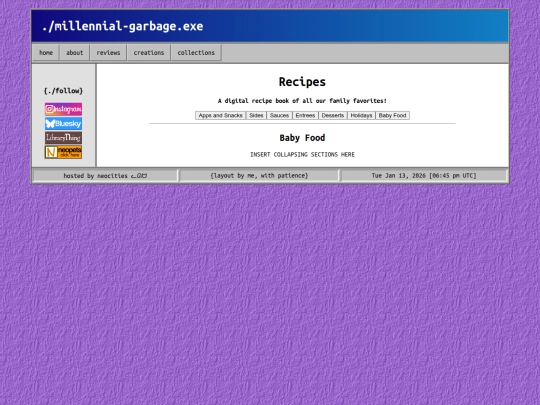Viewport: 540px width, 405px height.
Task: Show the Desserts recipes
Action: pyautogui.click(x=333, y=115)
